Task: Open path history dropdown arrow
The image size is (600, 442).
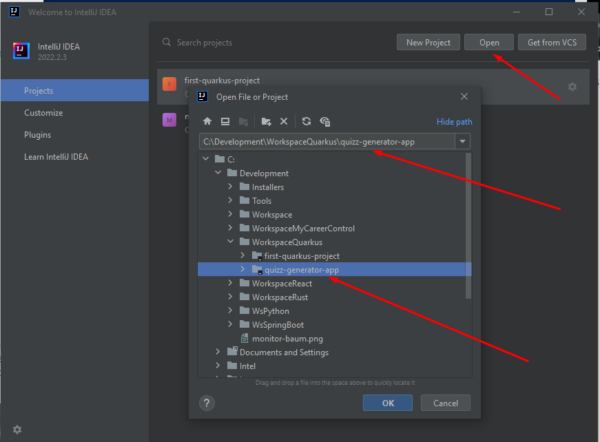Action: point(462,142)
